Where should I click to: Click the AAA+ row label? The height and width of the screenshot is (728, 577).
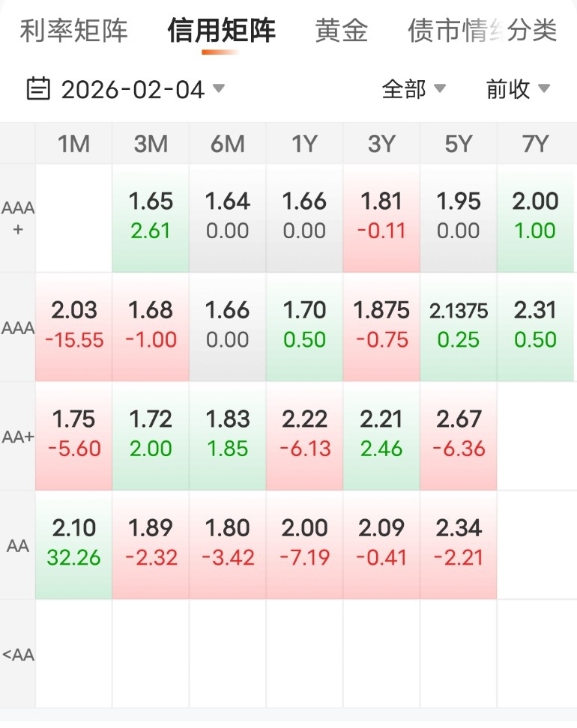pyautogui.click(x=18, y=218)
